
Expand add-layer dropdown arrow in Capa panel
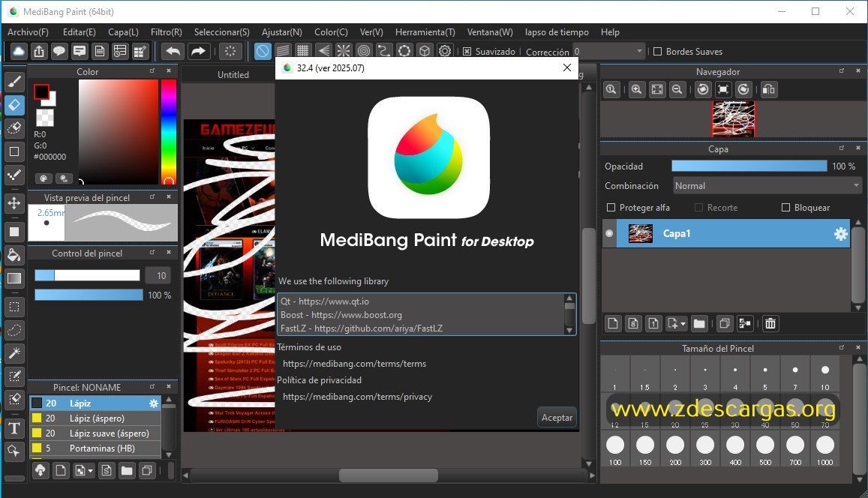[683, 324]
